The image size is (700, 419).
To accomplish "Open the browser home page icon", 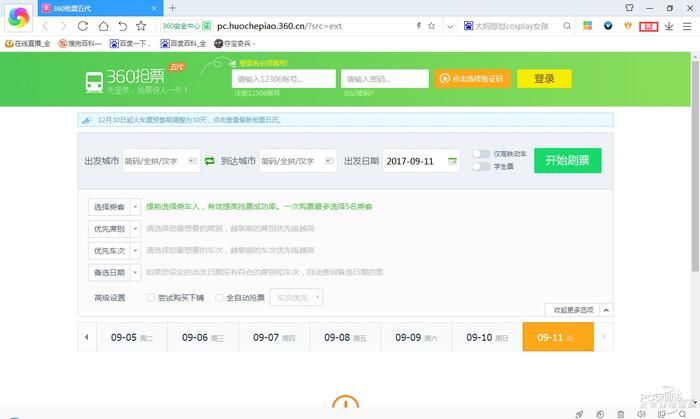I will (103, 26).
